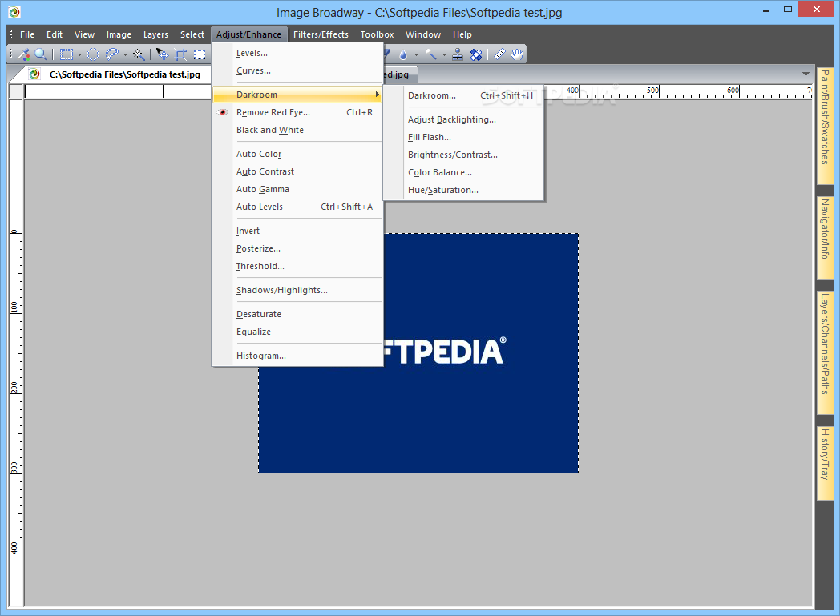Click the selection transform dashed-square icon
Image resolution: width=840 pixels, height=616 pixels.
point(200,54)
